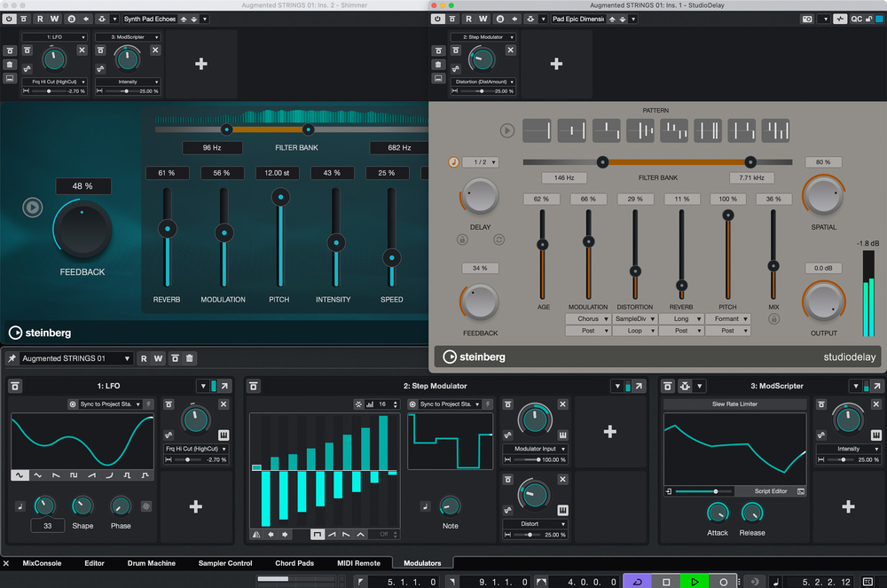This screenshot has height=588, width=887.
Task: Remove Distort destination in Step Modulator
Action: click(x=562, y=480)
